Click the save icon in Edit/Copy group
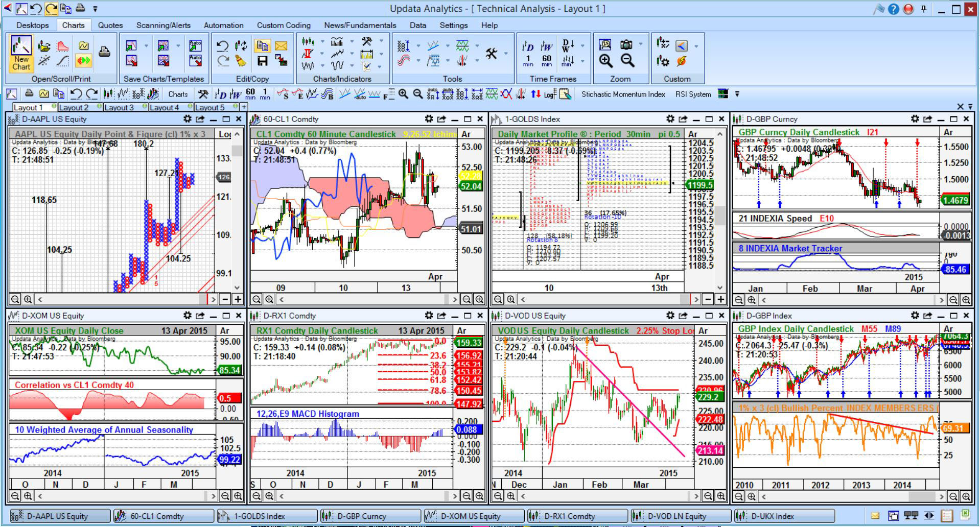Image resolution: width=980 pixels, height=527 pixels. (x=262, y=61)
